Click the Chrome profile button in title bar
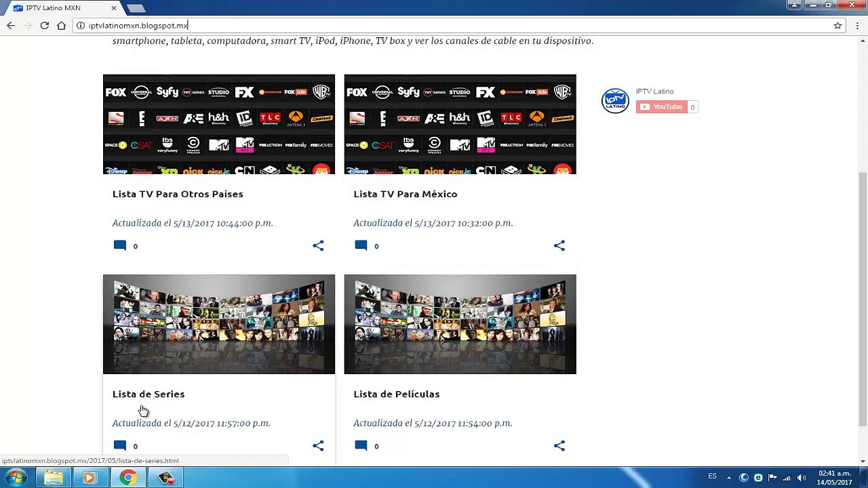The image size is (868, 488). coord(794,5)
